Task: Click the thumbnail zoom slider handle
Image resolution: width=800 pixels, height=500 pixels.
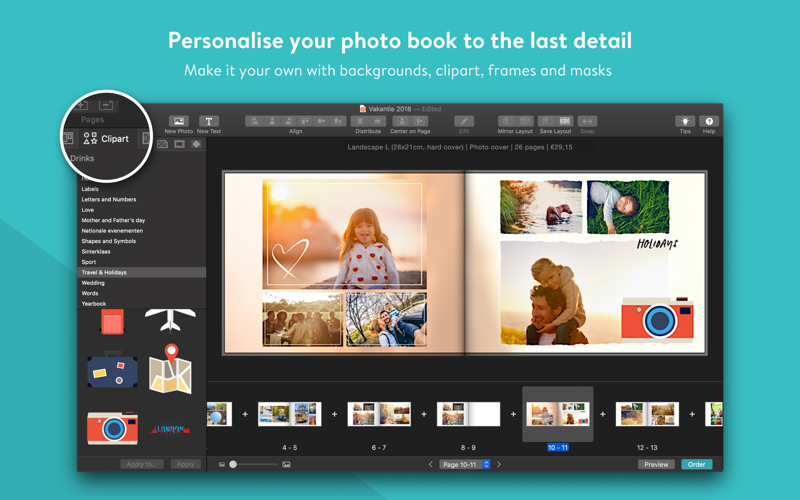Action: tap(233, 464)
